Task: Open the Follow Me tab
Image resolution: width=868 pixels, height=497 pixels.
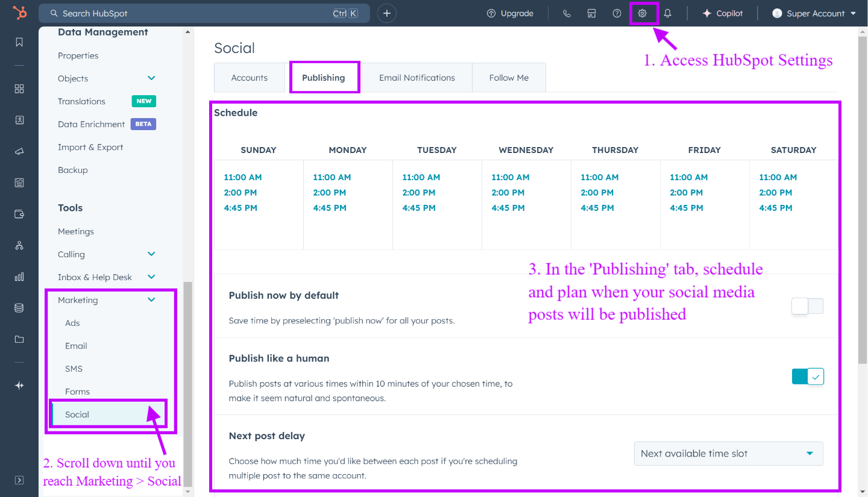Action: pyautogui.click(x=509, y=78)
